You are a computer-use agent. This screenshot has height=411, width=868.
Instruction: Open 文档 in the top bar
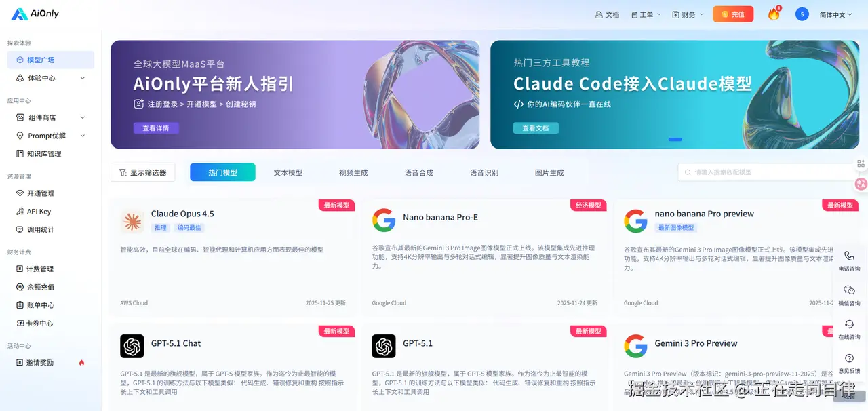point(607,14)
